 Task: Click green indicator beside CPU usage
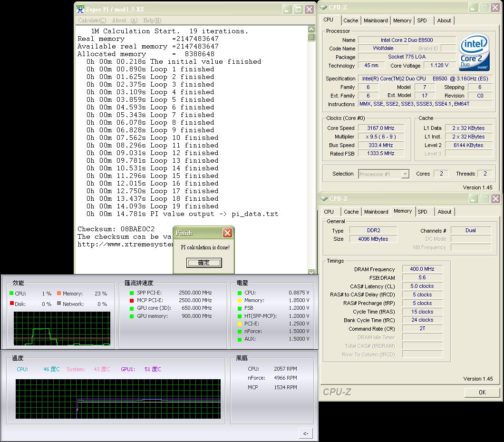11,293
